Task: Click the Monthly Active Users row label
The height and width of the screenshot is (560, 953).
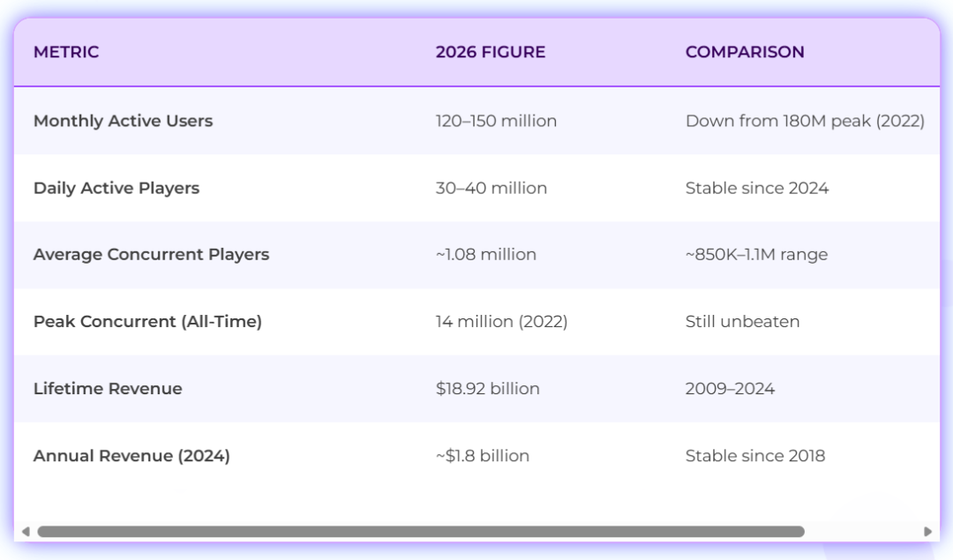Action: pos(124,121)
